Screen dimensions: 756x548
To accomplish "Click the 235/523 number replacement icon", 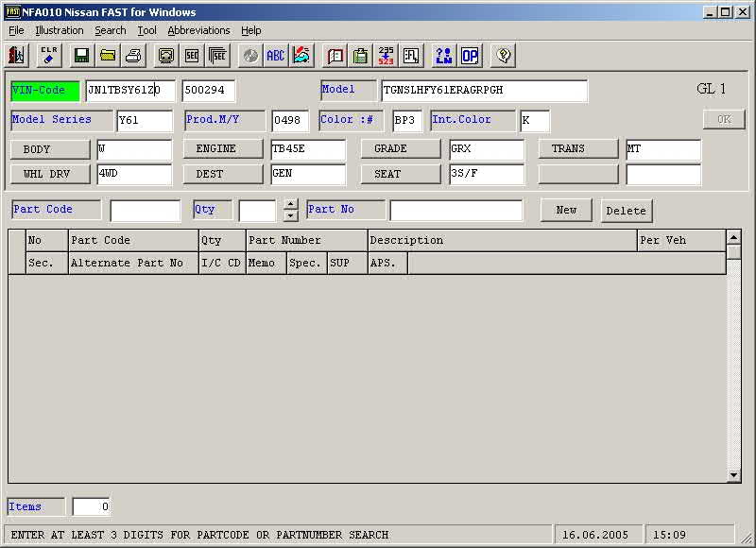I will point(386,56).
